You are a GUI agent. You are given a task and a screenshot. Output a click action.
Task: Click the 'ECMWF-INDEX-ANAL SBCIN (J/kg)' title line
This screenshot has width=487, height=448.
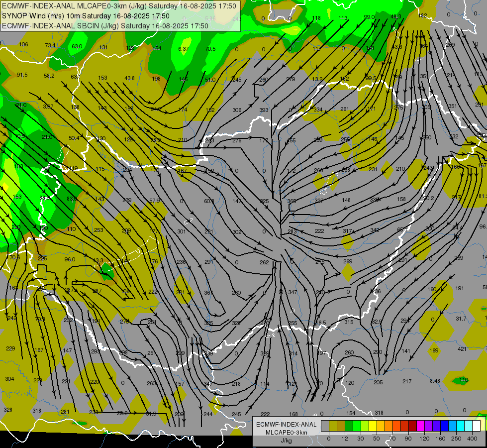[105, 26]
